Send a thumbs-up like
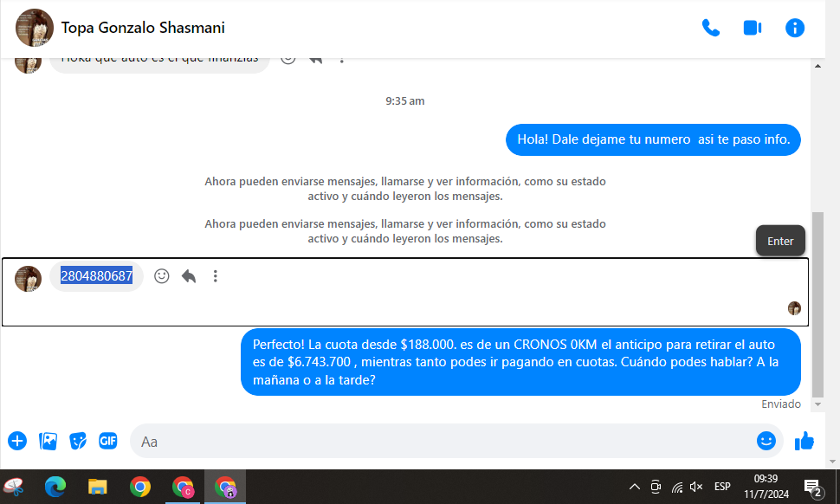The width and height of the screenshot is (840, 504). click(804, 441)
